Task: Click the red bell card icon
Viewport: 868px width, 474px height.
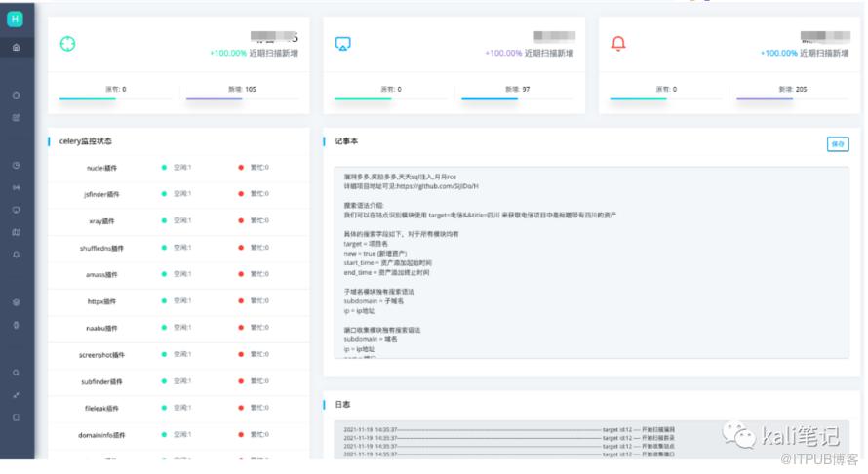Action: pyautogui.click(x=617, y=44)
